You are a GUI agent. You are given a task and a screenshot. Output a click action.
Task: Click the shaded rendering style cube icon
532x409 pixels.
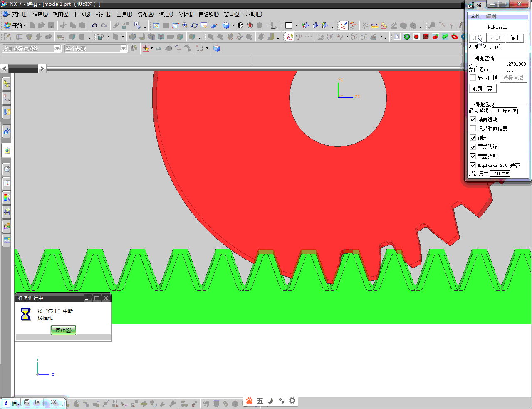tap(226, 25)
